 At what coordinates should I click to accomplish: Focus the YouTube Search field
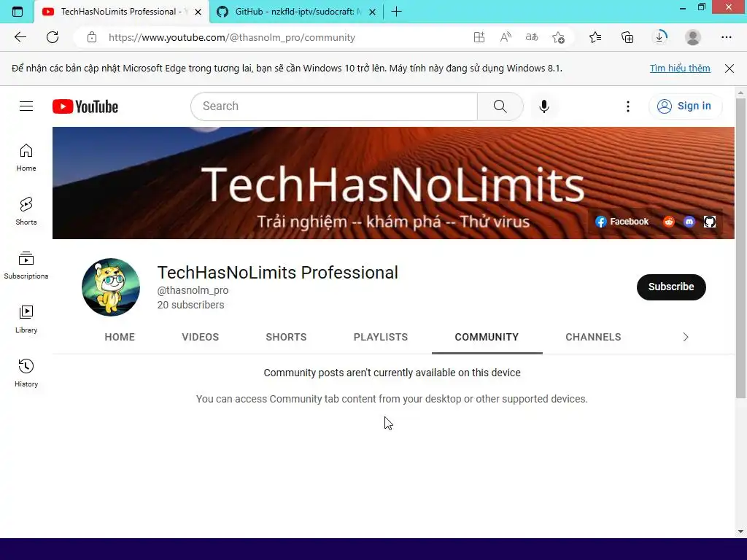point(334,106)
